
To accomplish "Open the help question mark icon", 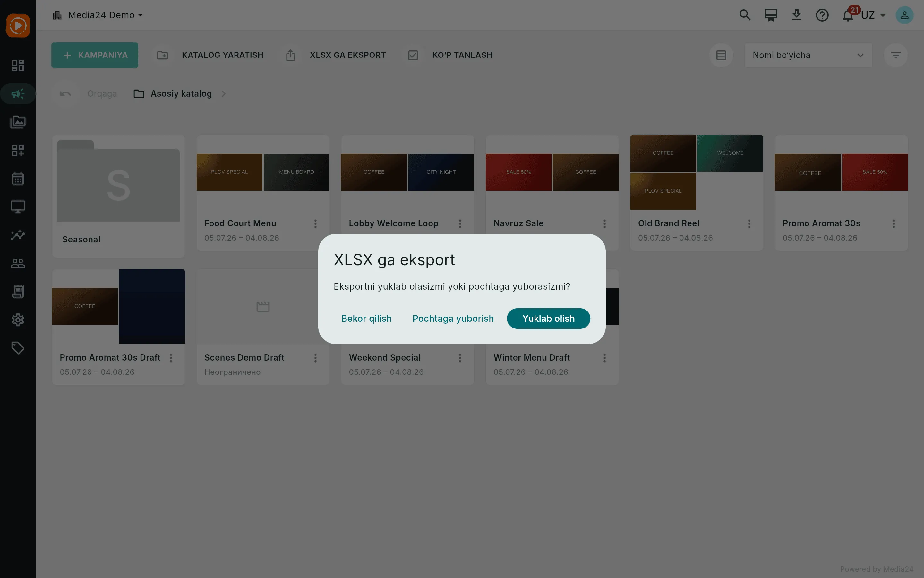I will coord(822,15).
